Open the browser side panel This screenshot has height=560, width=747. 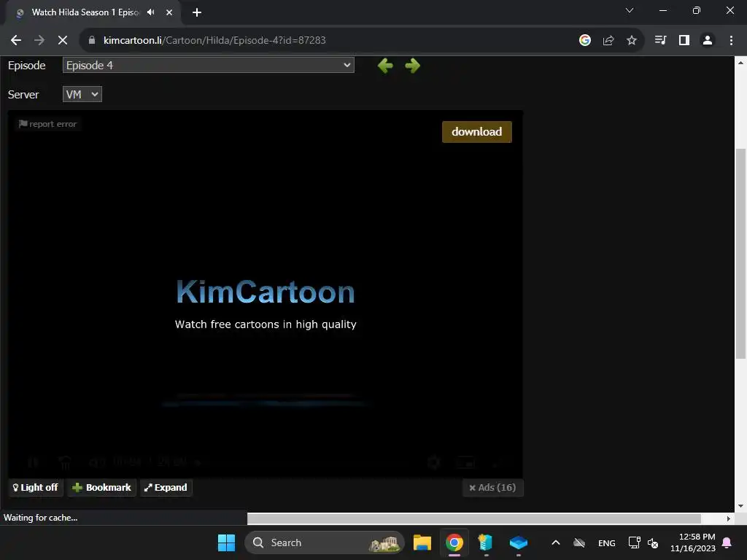click(684, 41)
